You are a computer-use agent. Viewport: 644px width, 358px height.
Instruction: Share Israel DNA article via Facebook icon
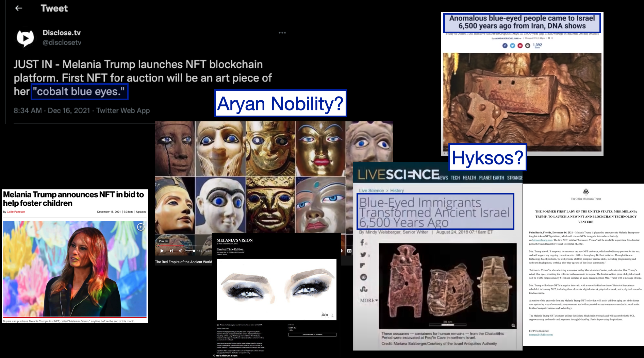point(505,46)
